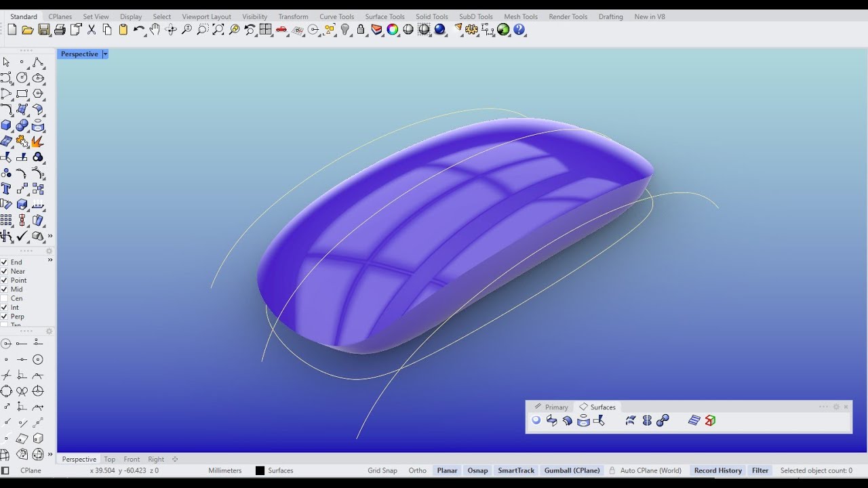The height and width of the screenshot is (488, 868).
Task: Click the Undo arrow icon
Action: pyautogui.click(x=139, y=29)
